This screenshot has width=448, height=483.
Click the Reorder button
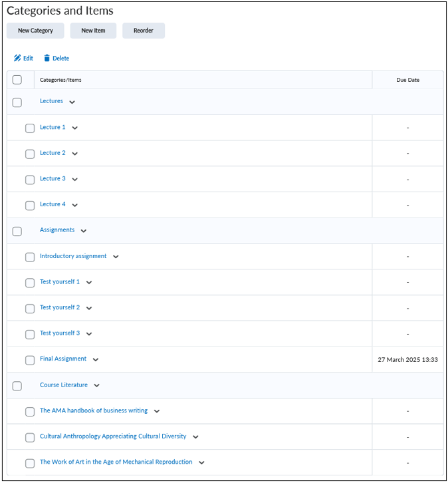click(x=144, y=31)
